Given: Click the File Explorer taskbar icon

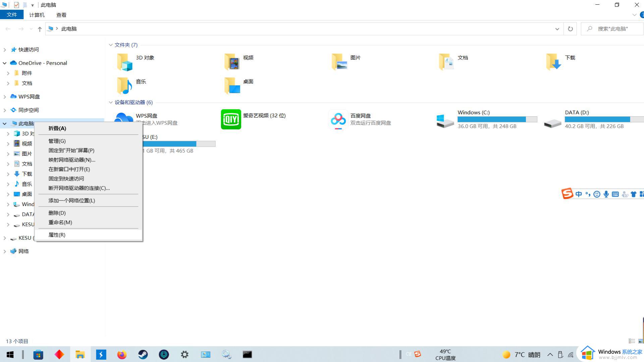Looking at the screenshot, I should pos(80,354).
